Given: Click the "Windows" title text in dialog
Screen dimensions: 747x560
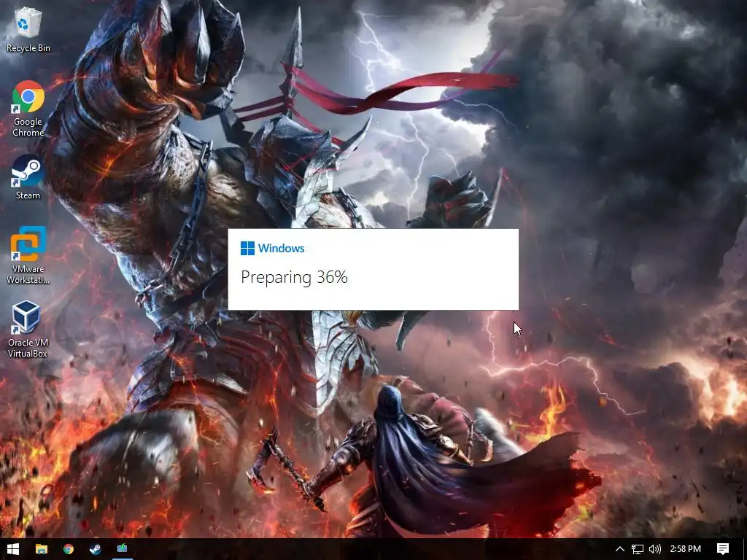Looking at the screenshot, I should click(281, 248).
